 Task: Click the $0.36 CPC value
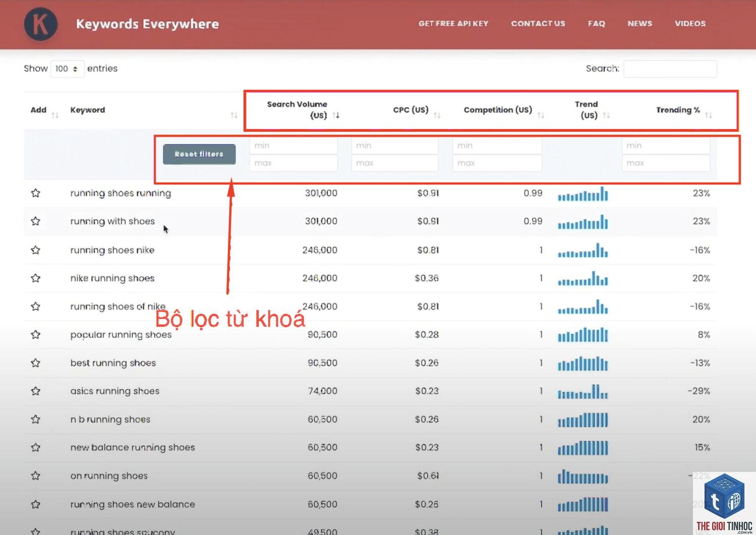427,278
